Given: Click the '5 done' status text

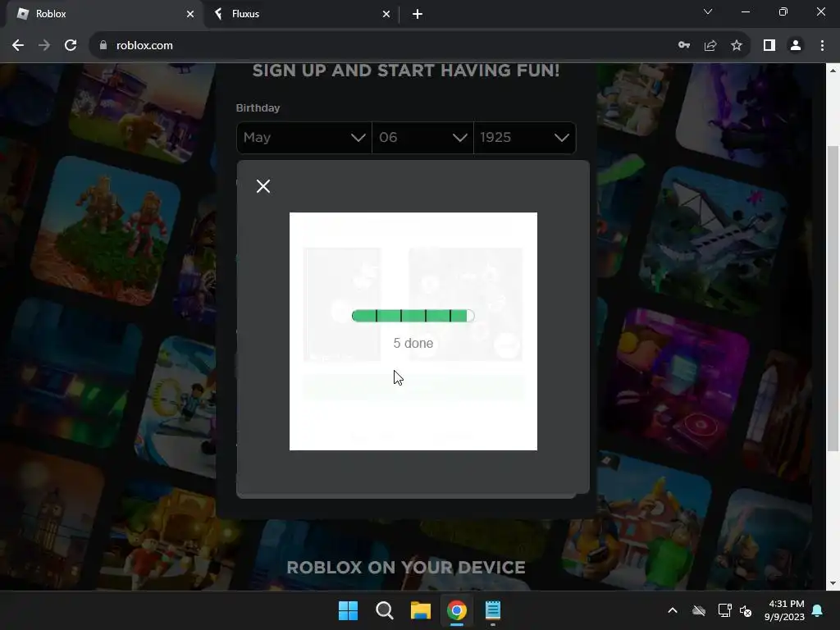Looking at the screenshot, I should point(413,344).
